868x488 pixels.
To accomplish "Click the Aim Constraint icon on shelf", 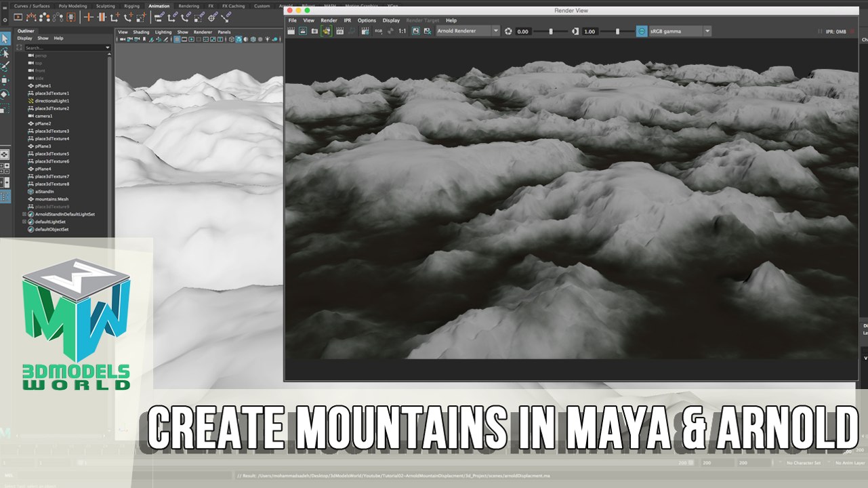I will coord(211,17).
